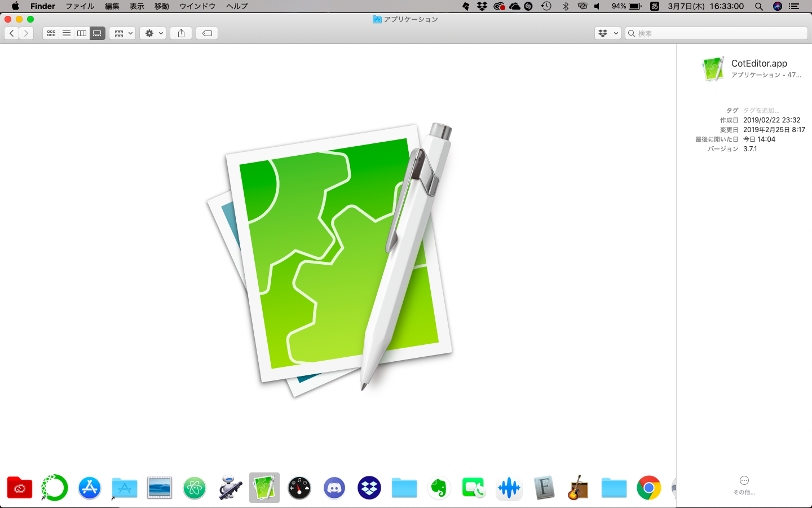Screen dimensions: 812x508
Task: Click the date and time 16:33:00
Action: click(706, 6)
